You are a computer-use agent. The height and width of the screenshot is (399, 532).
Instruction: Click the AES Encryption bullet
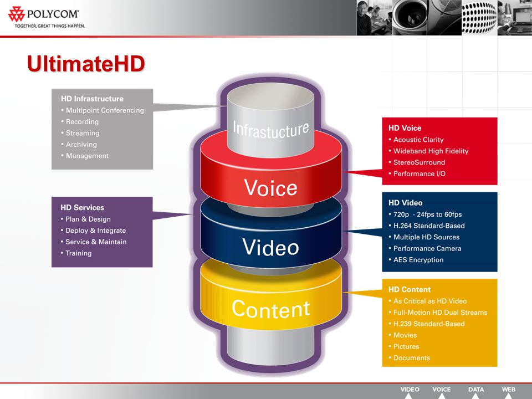click(x=416, y=260)
